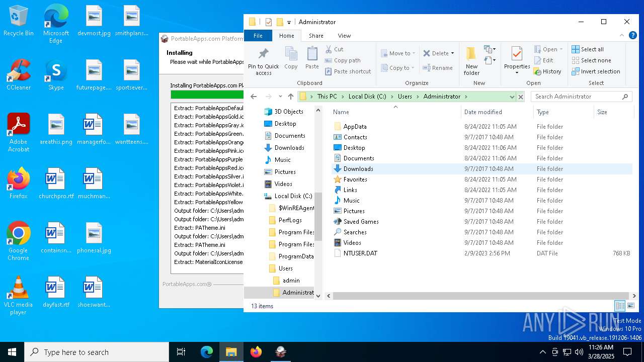Click Select all in ribbon
644x362 pixels.
[x=588, y=49]
